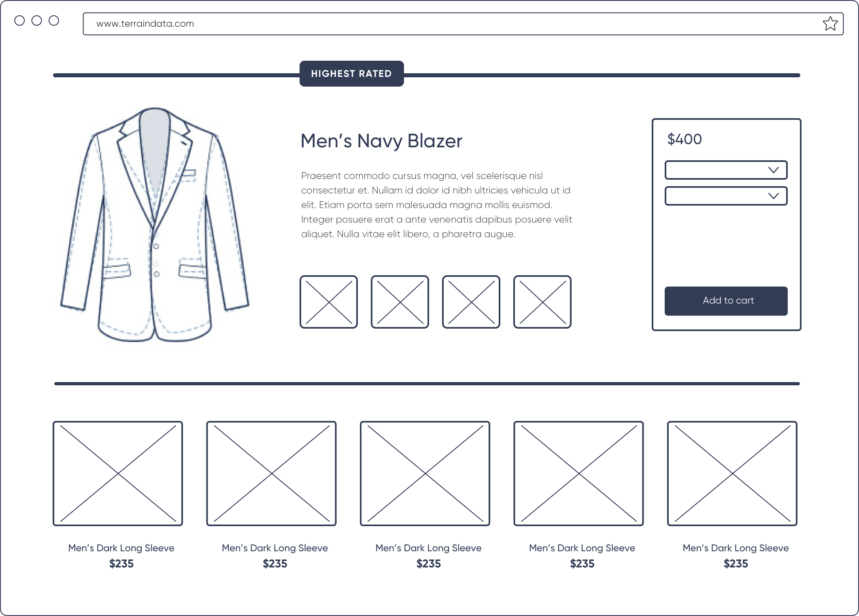Select fourth small blazer thumbnail placeholder
This screenshot has height=616, width=859.
tap(542, 302)
